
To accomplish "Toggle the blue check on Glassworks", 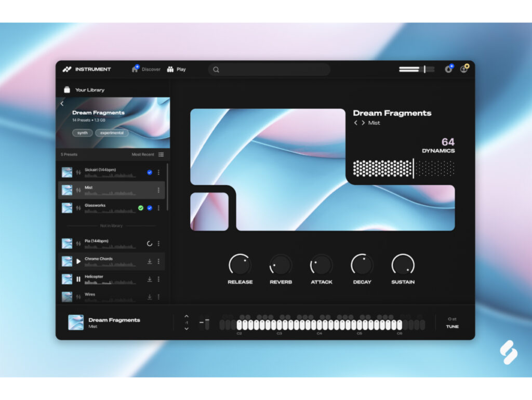I will 150,208.
